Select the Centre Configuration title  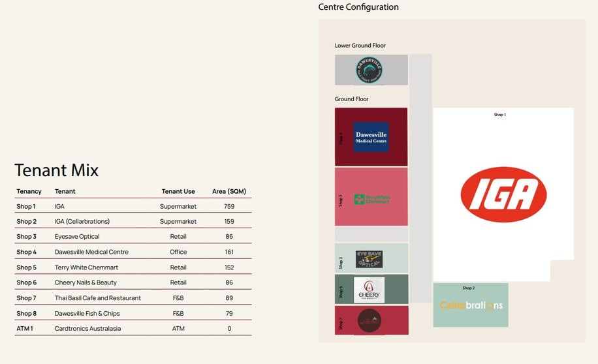(358, 7)
